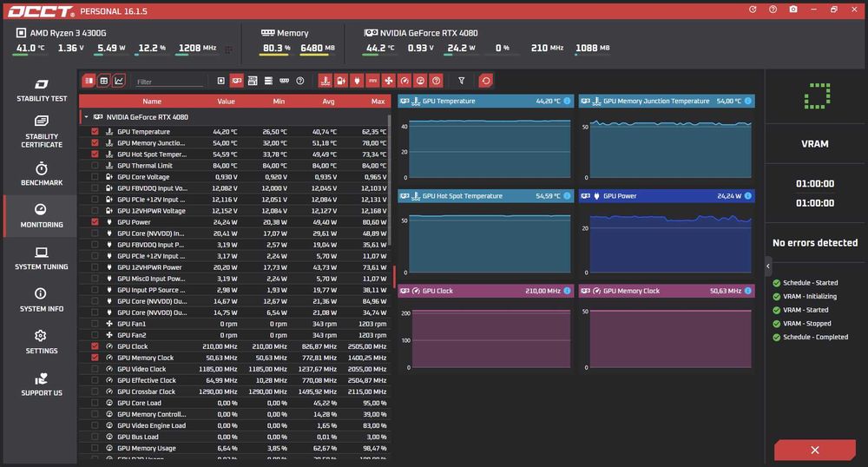Toggle the clock frequency sensor type filter
The width and height of the screenshot is (868, 467).
click(404, 81)
